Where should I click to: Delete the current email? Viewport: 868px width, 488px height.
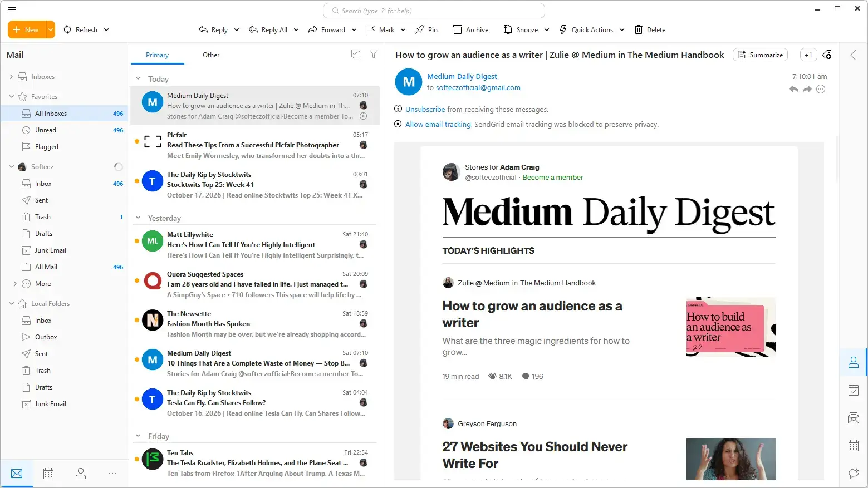[650, 30]
